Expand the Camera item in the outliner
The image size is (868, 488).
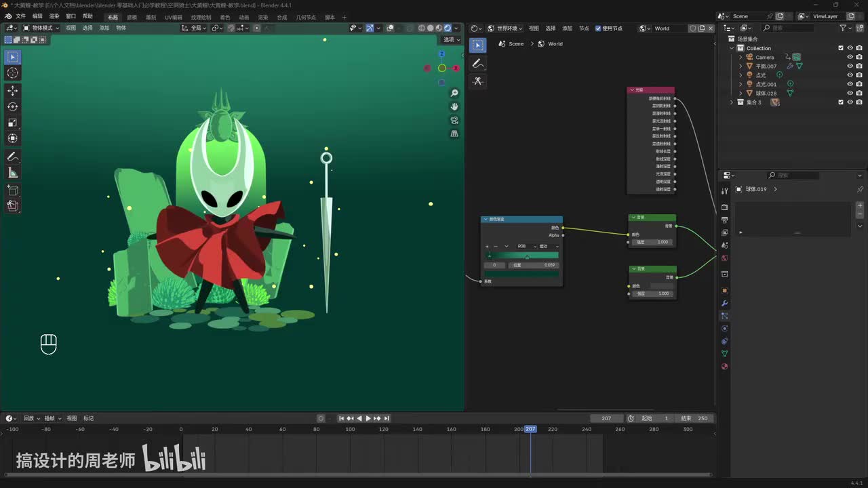click(x=741, y=58)
